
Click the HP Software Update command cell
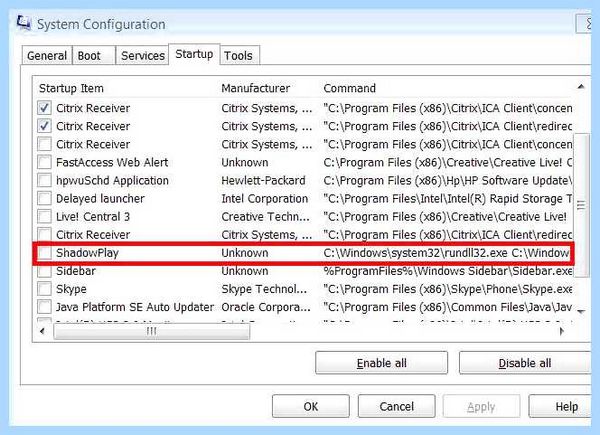448,181
